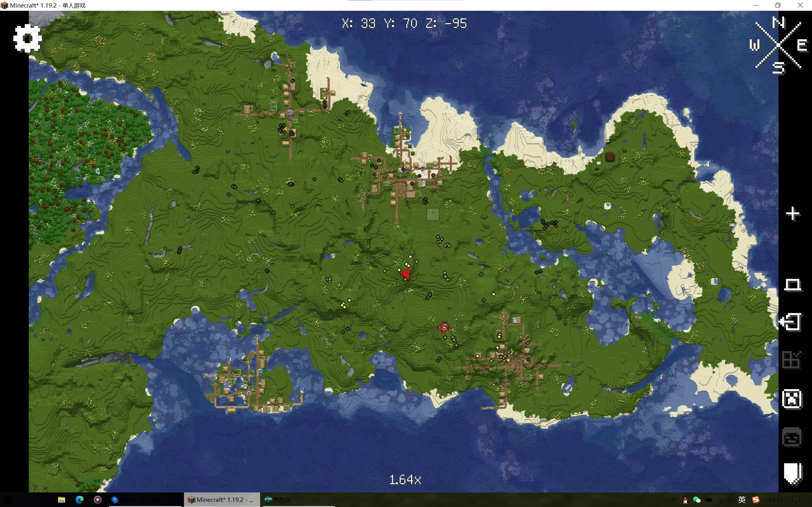812x507 pixels.
Task: Switch to the 憨憨窝 taskbar window
Action: coord(278,500)
